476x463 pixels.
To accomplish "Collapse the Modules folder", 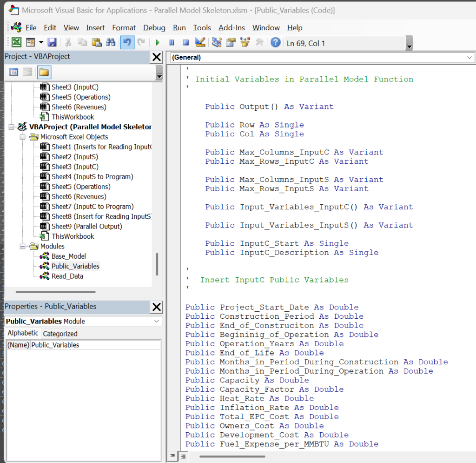I will coord(22,246).
